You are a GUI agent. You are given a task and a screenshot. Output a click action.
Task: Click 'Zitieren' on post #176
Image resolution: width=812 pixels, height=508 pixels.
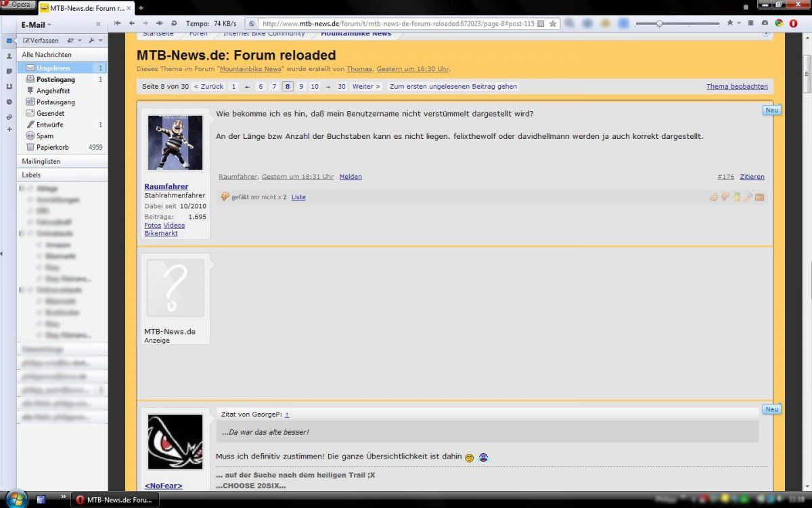(752, 177)
